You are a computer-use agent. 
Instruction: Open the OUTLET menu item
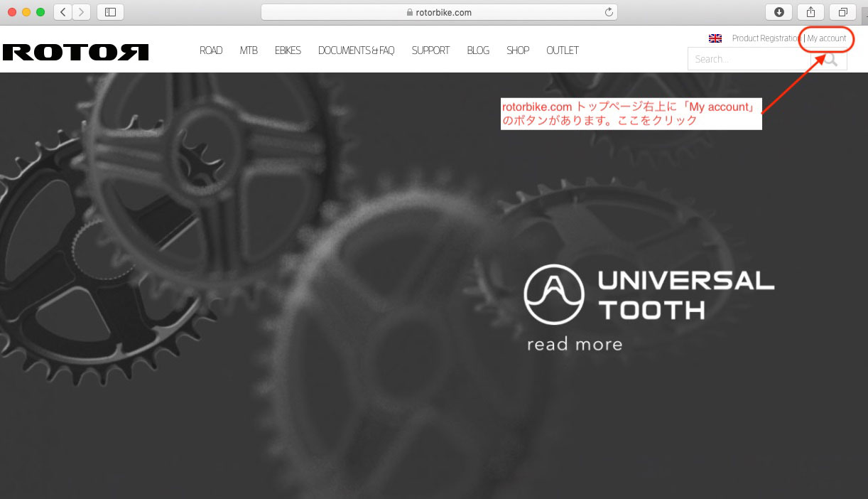click(563, 50)
